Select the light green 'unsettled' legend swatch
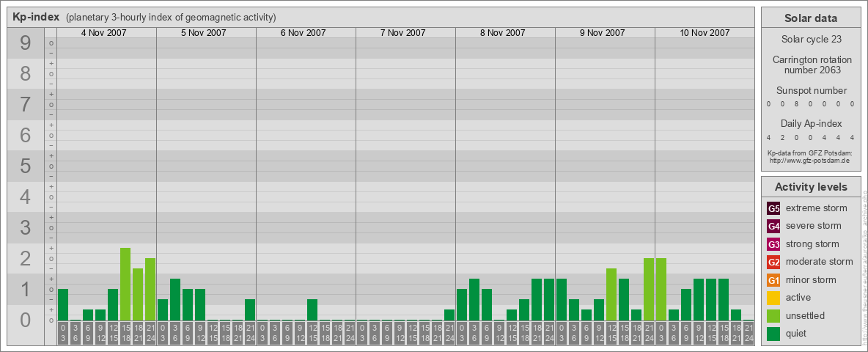The image size is (868, 352). (773, 315)
